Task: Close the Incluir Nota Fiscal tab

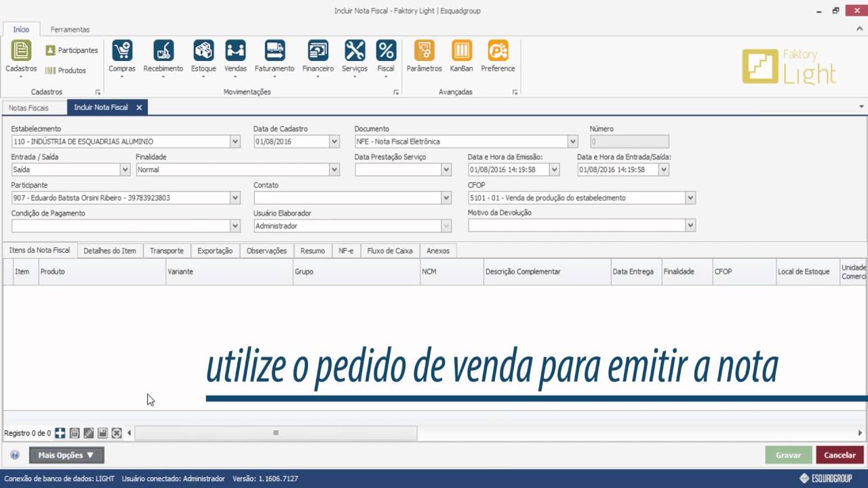Action: 139,108
